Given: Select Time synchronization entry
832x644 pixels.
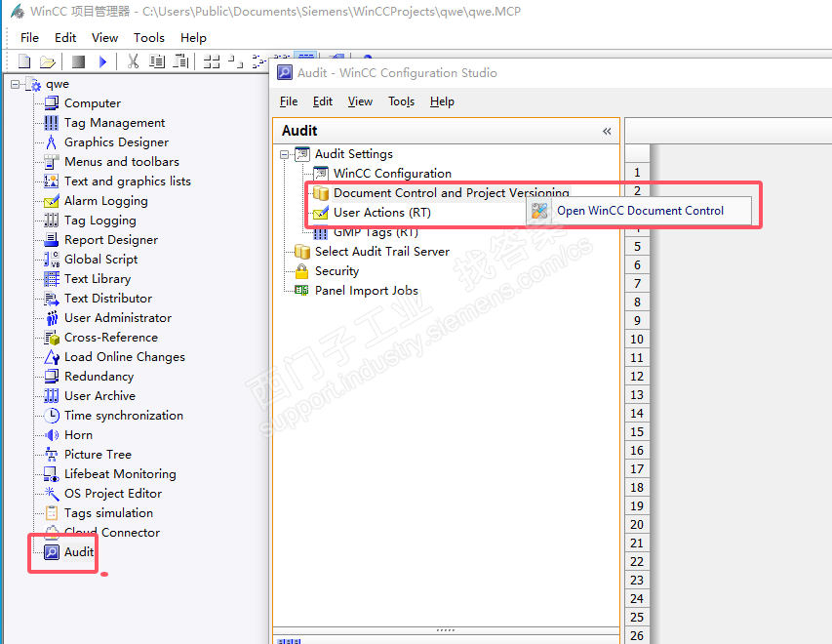Looking at the screenshot, I should 124,415.
